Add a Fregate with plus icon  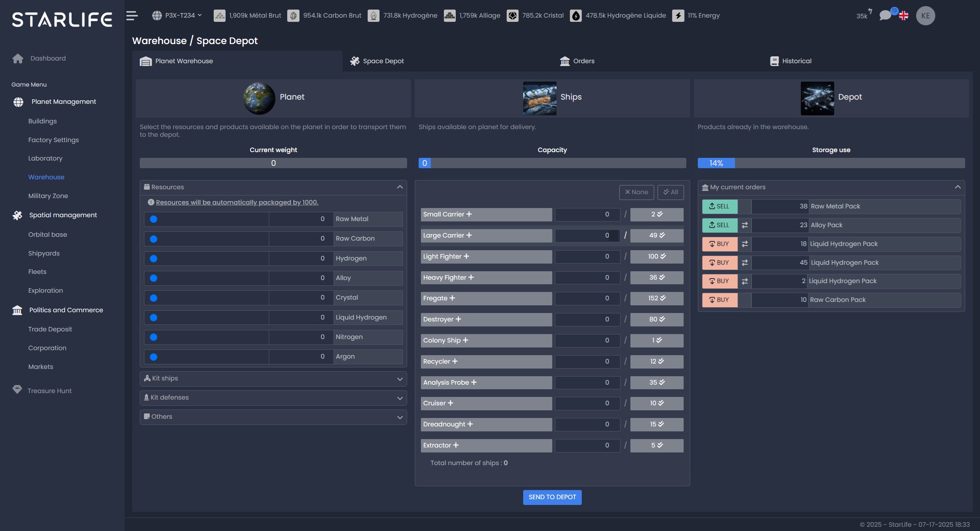tap(452, 298)
